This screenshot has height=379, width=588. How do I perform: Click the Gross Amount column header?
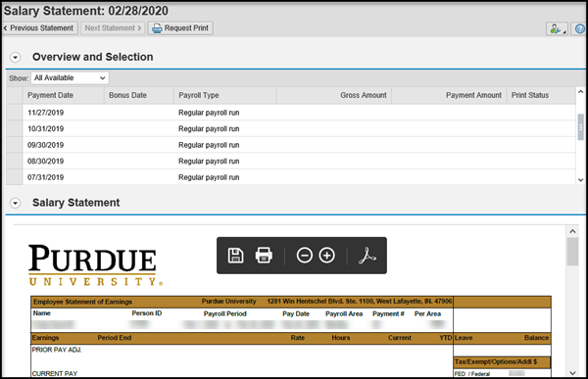pyautogui.click(x=334, y=95)
